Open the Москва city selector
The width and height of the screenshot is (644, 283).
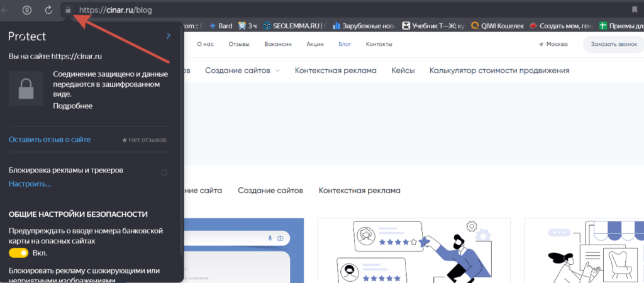(553, 44)
